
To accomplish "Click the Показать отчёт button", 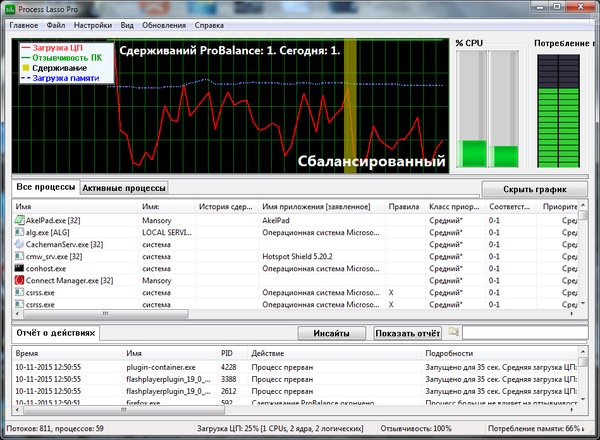I will point(408,333).
